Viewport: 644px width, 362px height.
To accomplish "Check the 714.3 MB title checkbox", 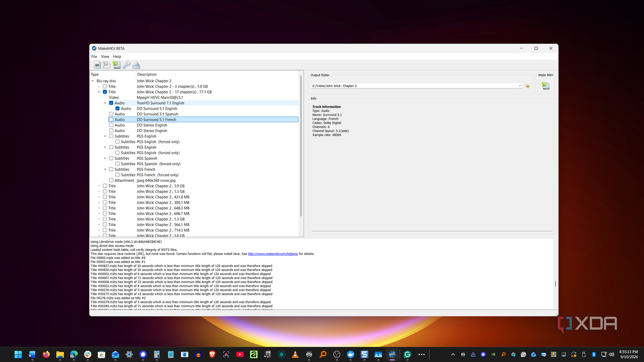I will [x=105, y=230].
